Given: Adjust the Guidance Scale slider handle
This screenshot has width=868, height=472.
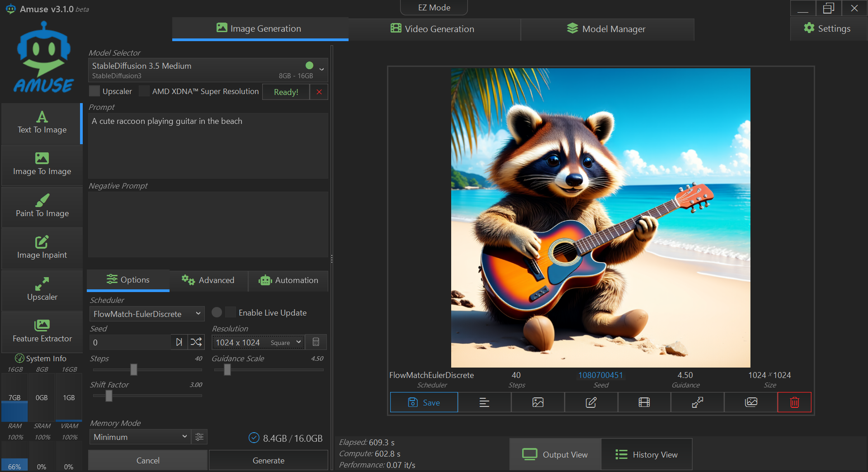Looking at the screenshot, I should [x=227, y=369].
